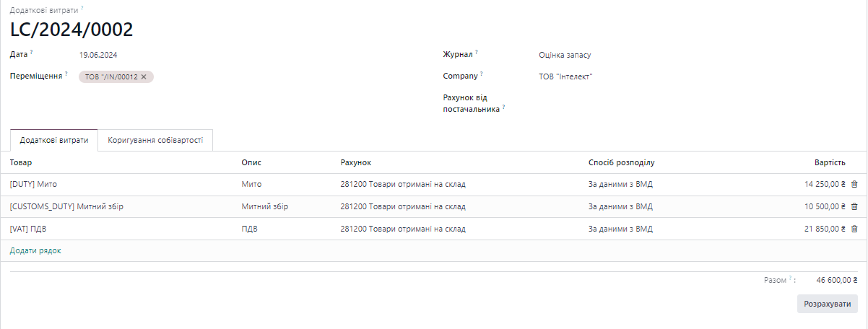868x329 pixels.
Task: Delete the [VAT] ПДВ cost line
Action: (x=854, y=229)
